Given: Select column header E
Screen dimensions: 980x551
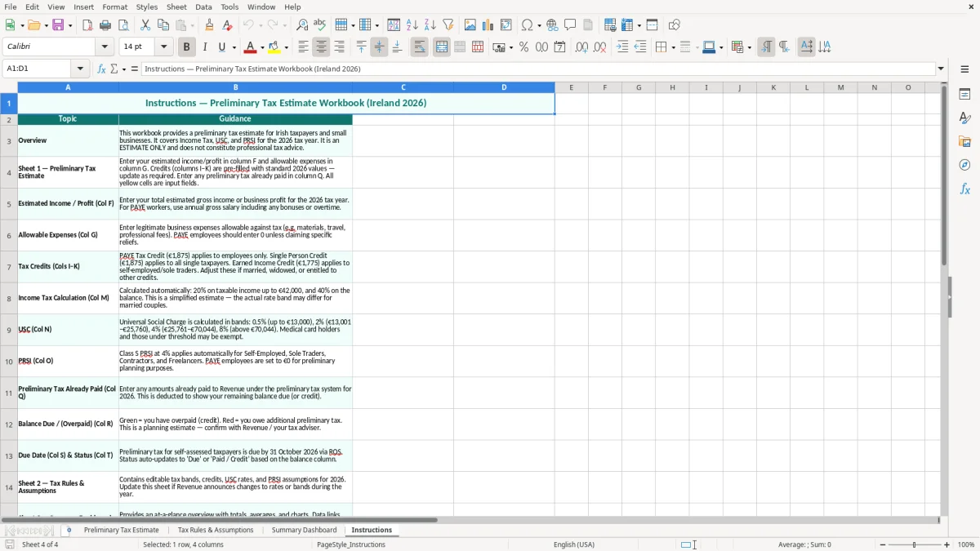Looking at the screenshot, I should [571, 87].
